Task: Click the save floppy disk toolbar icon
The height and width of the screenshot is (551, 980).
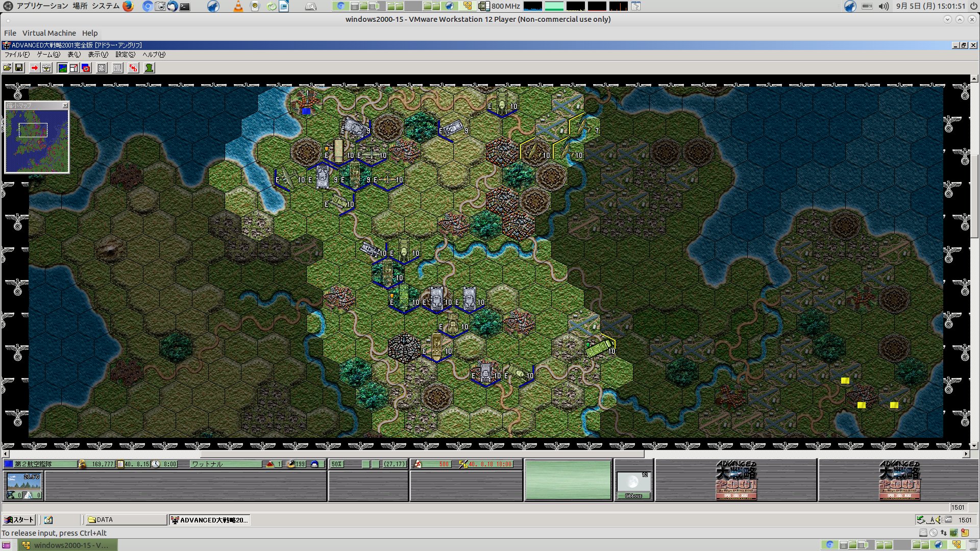Action: (x=19, y=68)
